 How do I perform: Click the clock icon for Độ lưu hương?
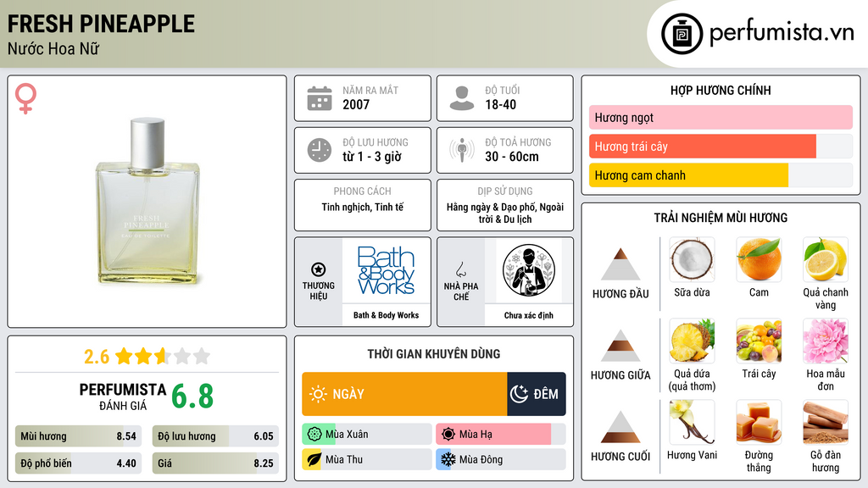point(320,150)
